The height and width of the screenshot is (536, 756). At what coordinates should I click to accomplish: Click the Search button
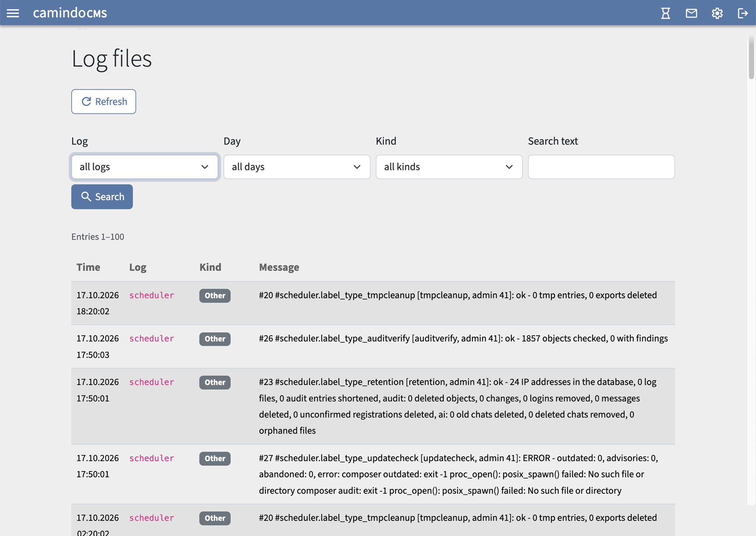102,197
